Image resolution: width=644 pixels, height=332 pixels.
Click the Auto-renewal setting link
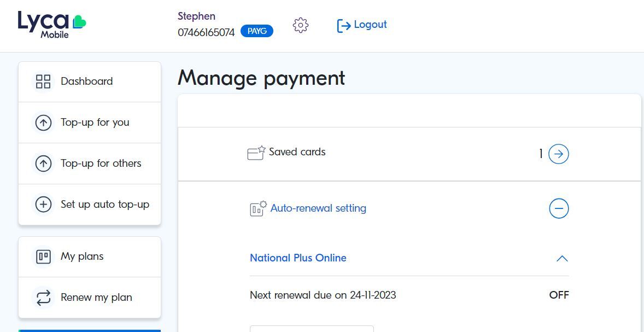click(x=318, y=208)
